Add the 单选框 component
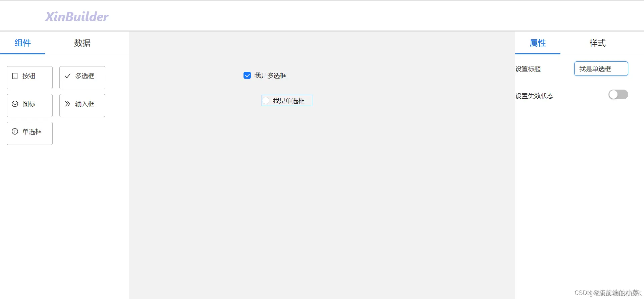Image resolution: width=644 pixels, height=299 pixels. pyautogui.click(x=30, y=133)
